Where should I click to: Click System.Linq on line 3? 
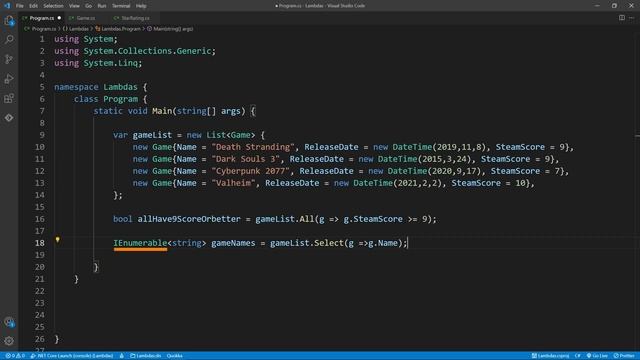[111, 63]
